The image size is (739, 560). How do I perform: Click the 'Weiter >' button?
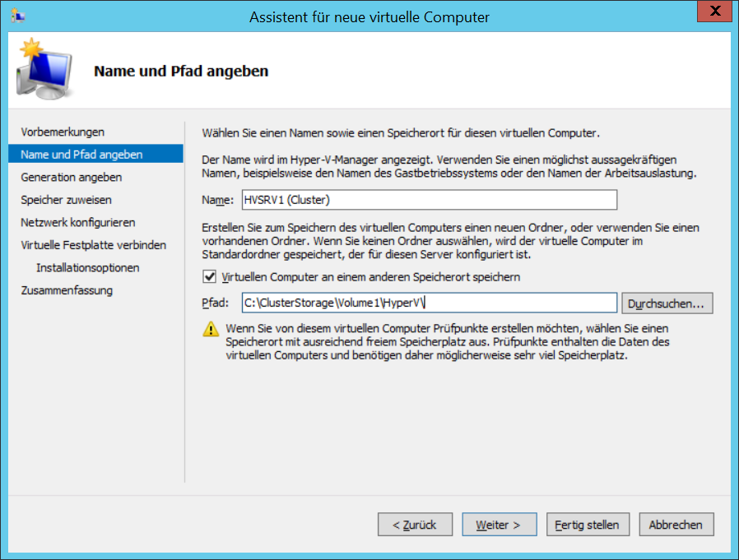499,525
